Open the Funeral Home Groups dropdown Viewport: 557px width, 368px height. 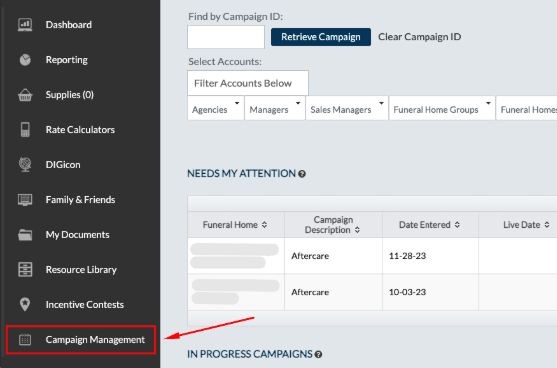tap(442, 108)
